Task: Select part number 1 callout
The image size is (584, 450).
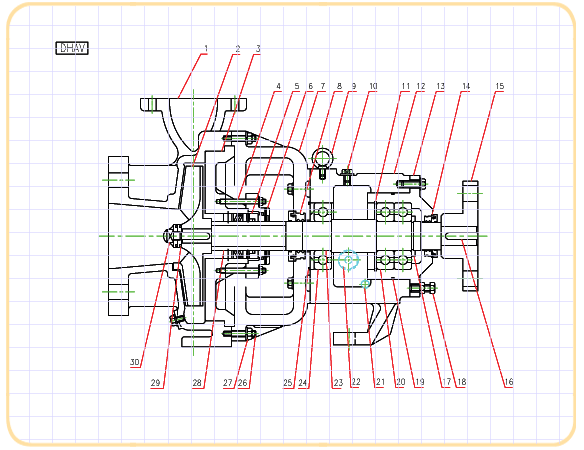Action: pyautogui.click(x=206, y=48)
